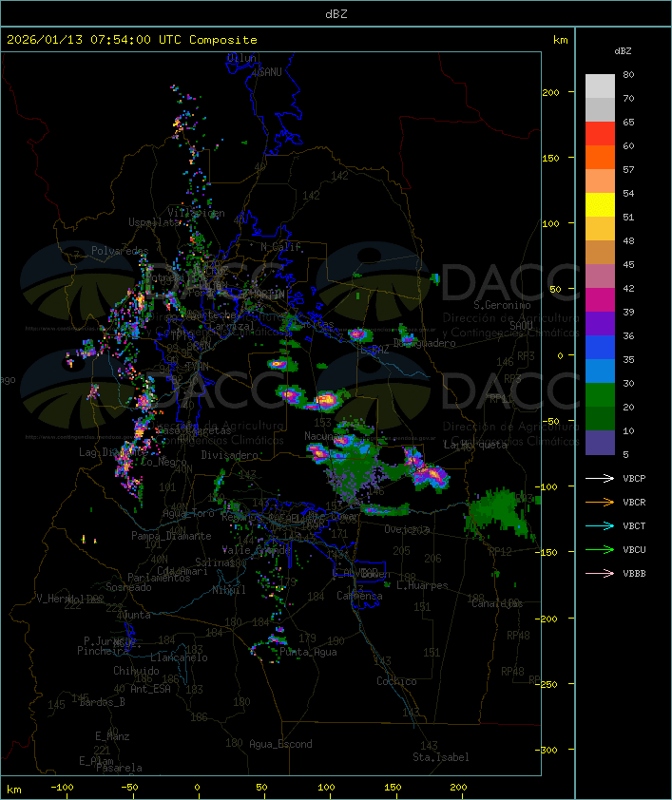Click the dBZ title at top center
This screenshot has width=672, height=800.
(x=336, y=13)
